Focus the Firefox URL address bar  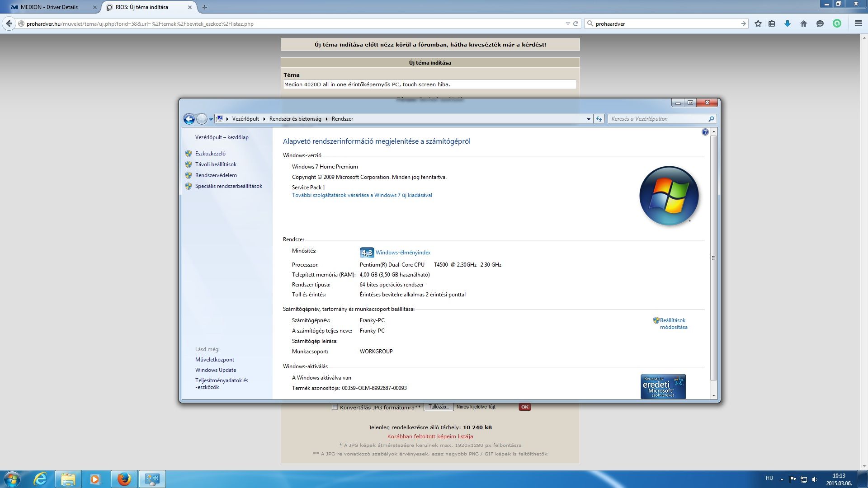[x=294, y=23]
